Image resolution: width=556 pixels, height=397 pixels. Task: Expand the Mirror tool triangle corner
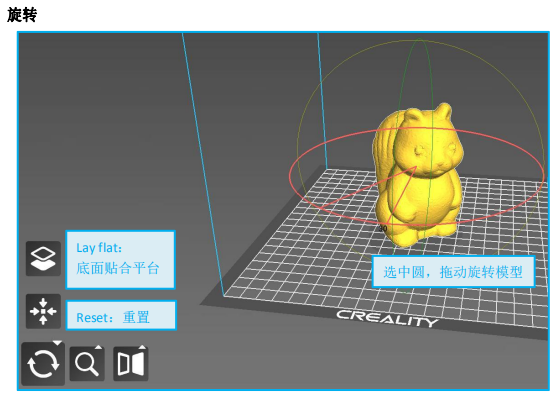142,347
